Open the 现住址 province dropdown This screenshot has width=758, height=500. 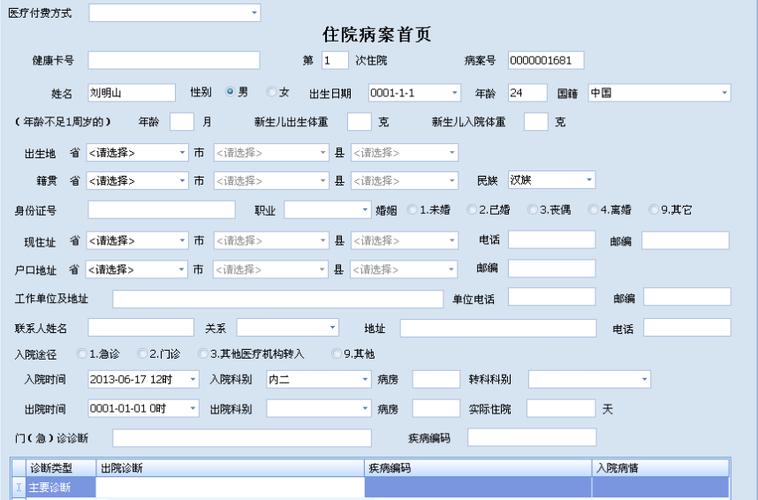coord(182,240)
